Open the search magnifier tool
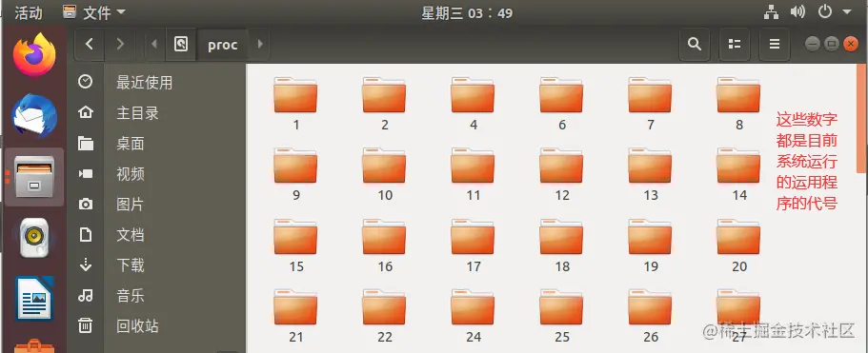Viewport: 868px width, 353px height. tap(695, 44)
